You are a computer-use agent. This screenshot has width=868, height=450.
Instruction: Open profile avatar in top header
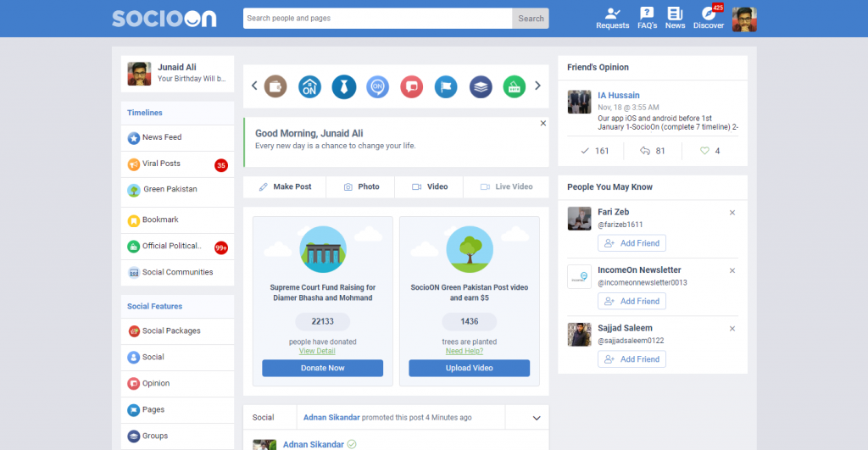744,19
